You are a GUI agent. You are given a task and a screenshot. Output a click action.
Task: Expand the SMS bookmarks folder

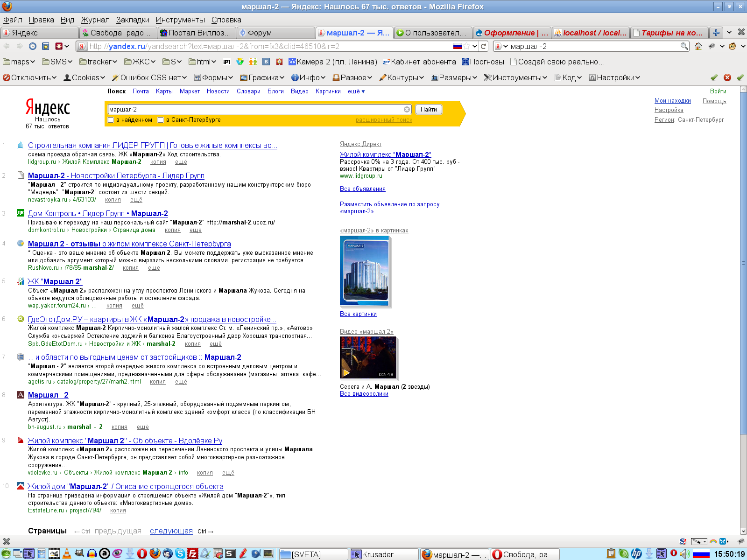click(56, 62)
